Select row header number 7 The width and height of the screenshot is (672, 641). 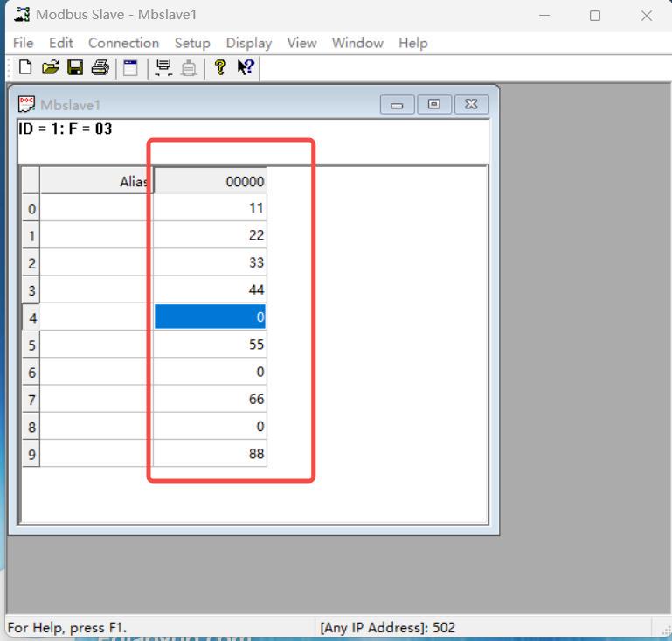click(x=31, y=400)
